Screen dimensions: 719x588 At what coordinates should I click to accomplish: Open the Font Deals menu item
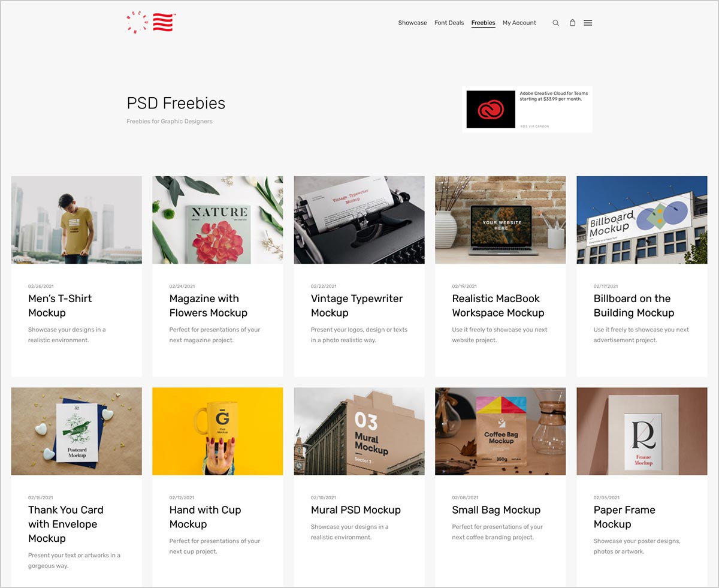tap(449, 23)
